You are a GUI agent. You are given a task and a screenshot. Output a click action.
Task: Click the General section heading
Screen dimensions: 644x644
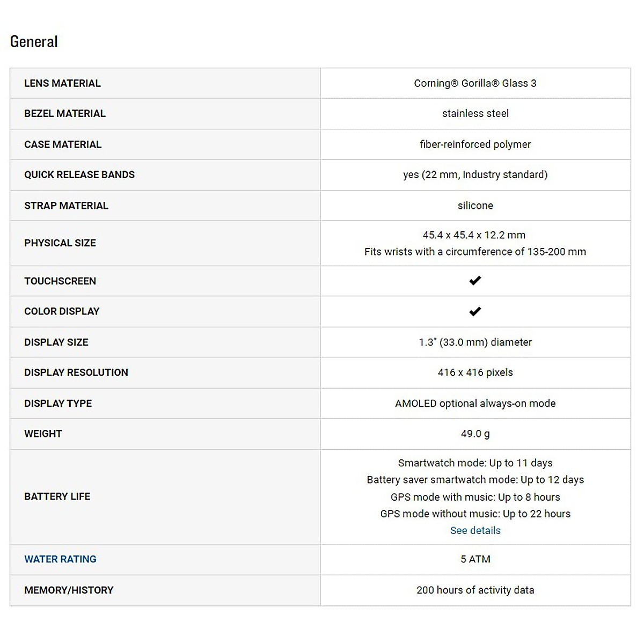(34, 42)
